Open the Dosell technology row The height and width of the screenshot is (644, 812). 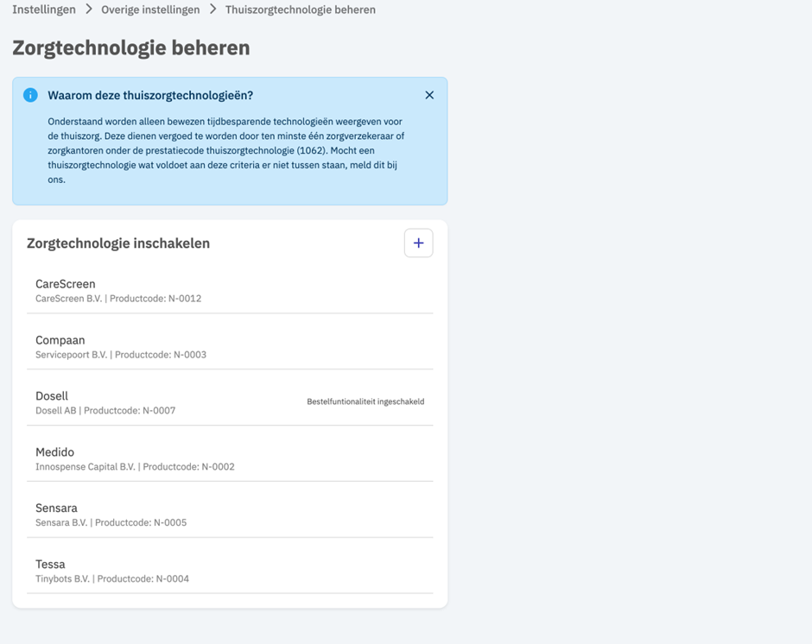[x=230, y=403]
